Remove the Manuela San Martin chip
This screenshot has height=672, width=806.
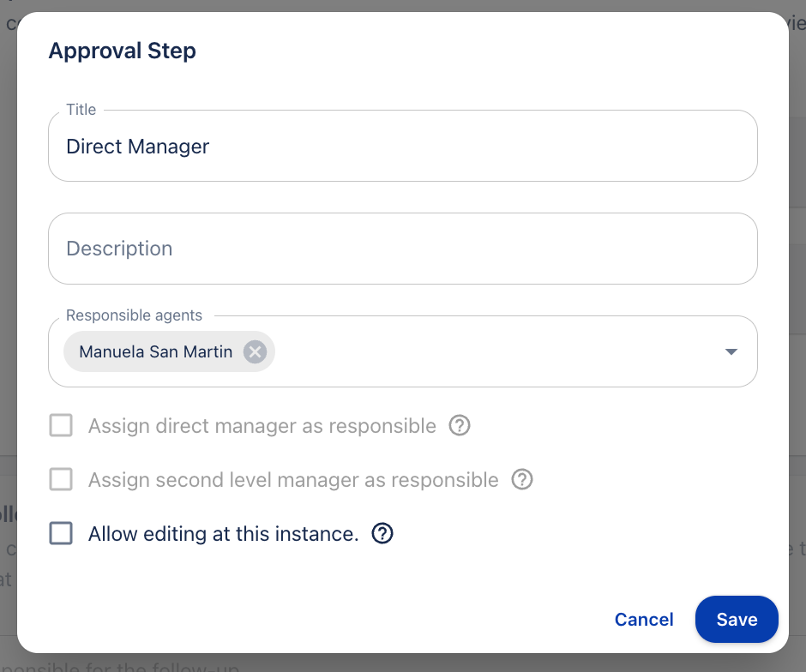(255, 352)
